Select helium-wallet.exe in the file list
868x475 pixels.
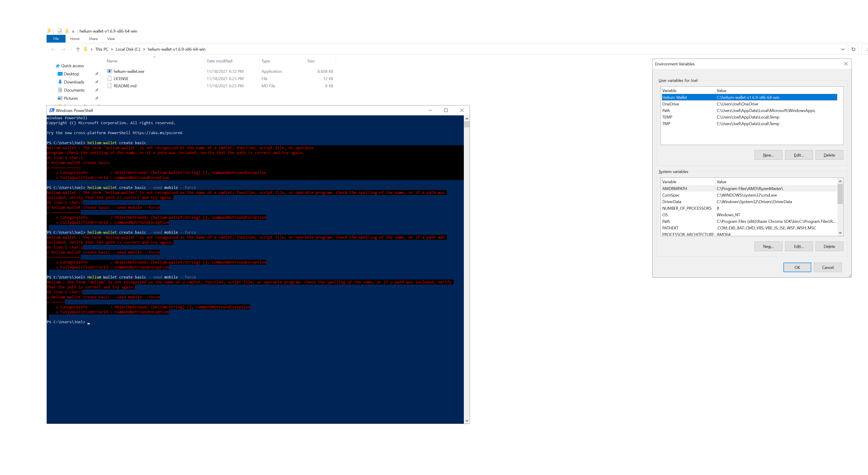129,71
